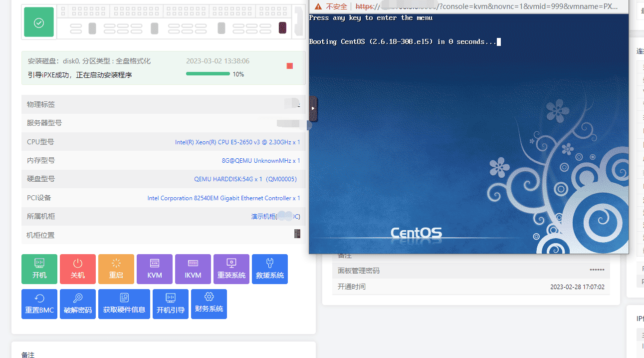Click the 开机 power-on button

pyautogui.click(x=39, y=269)
